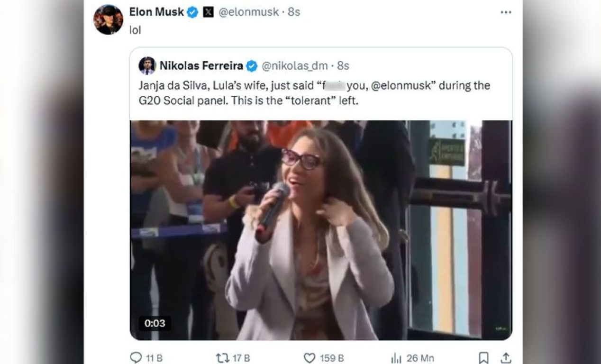Click the 0:03 video duration label
This screenshot has height=364, width=601.
tap(155, 323)
